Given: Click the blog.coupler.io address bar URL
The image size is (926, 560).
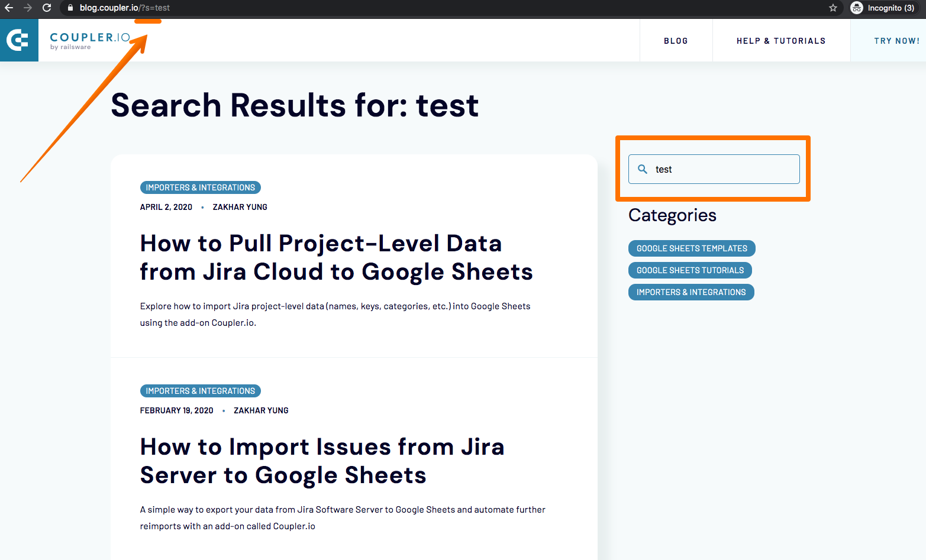Looking at the screenshot, I should (125, 8).
